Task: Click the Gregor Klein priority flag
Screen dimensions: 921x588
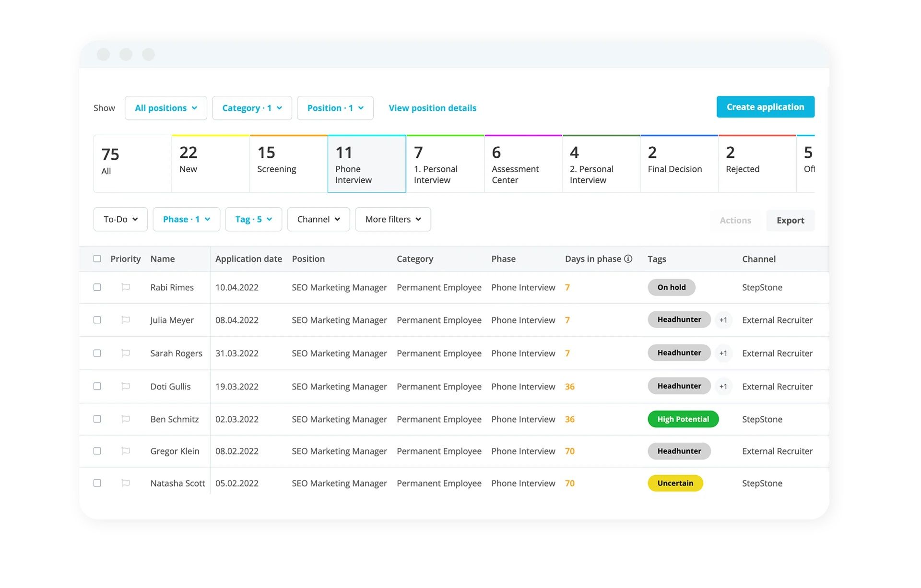Action: (126, 451)
